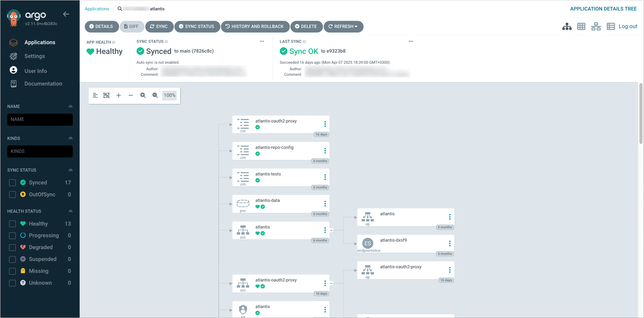Switch to network view icon

[596, 26]
